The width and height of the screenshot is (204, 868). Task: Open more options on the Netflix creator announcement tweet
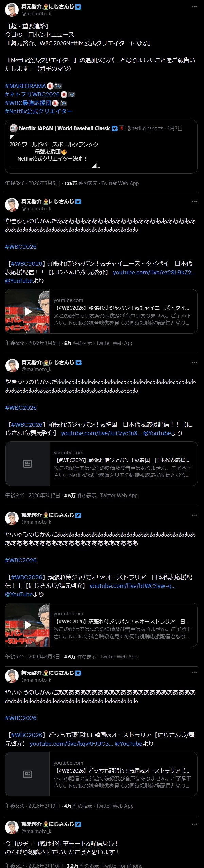[194, 6]
